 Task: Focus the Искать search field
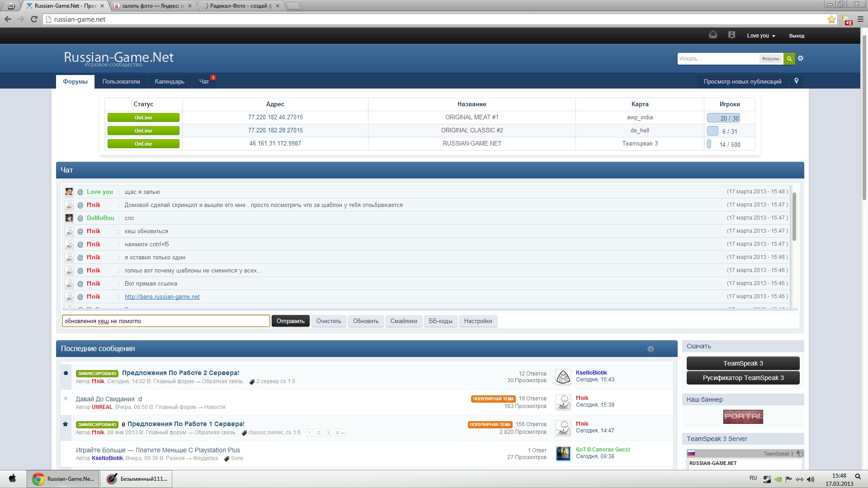tap(718, 59)
